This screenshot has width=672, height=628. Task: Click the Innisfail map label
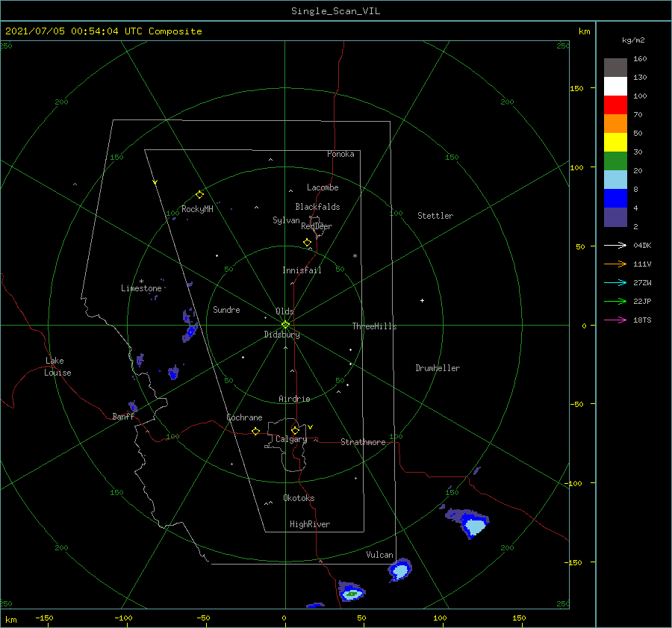pyautogui.click(x=302, y=270)
